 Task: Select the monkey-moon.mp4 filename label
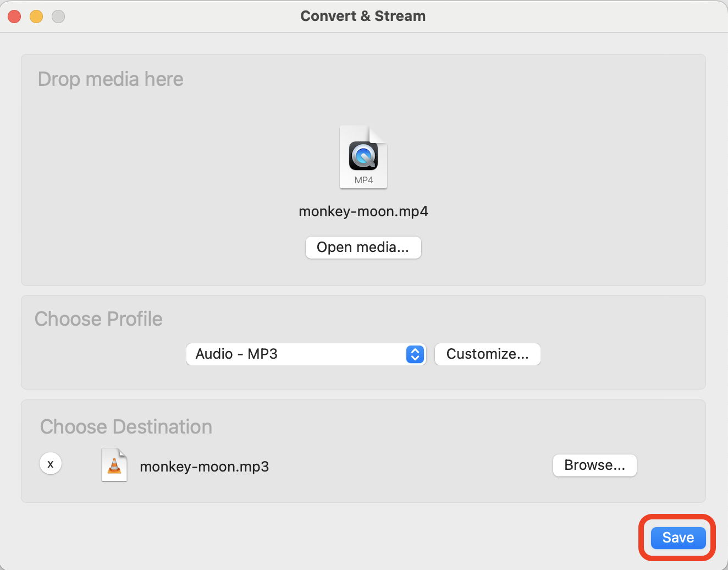[x=363, y=211]
